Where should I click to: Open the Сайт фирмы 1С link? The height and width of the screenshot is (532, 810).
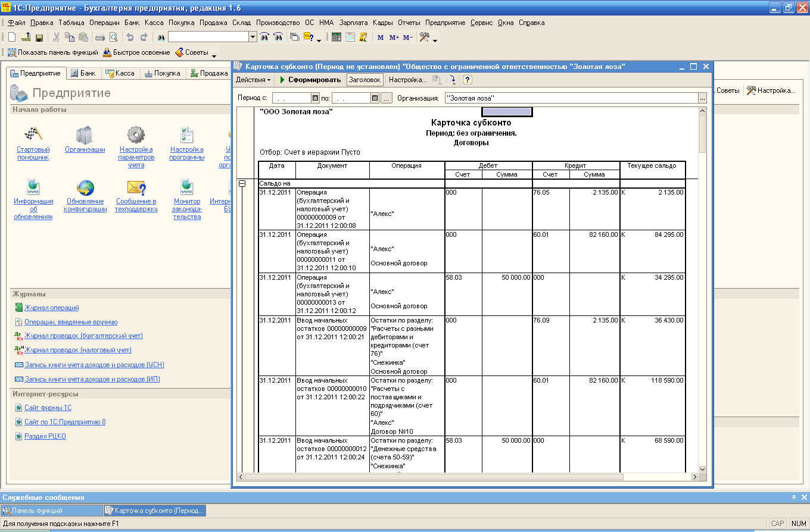(x=48, y=408)
